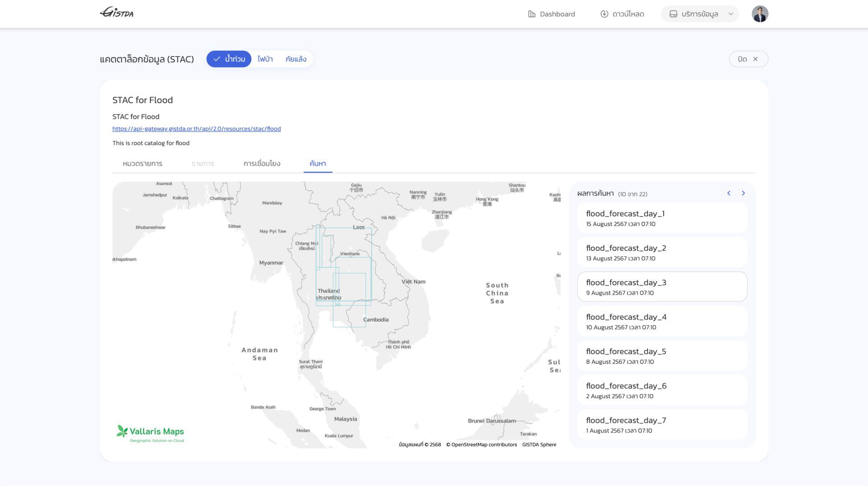This screenshot has width=868, height=488.
Task: Open the STAC flood API gateway link
Action: [196, 129]
